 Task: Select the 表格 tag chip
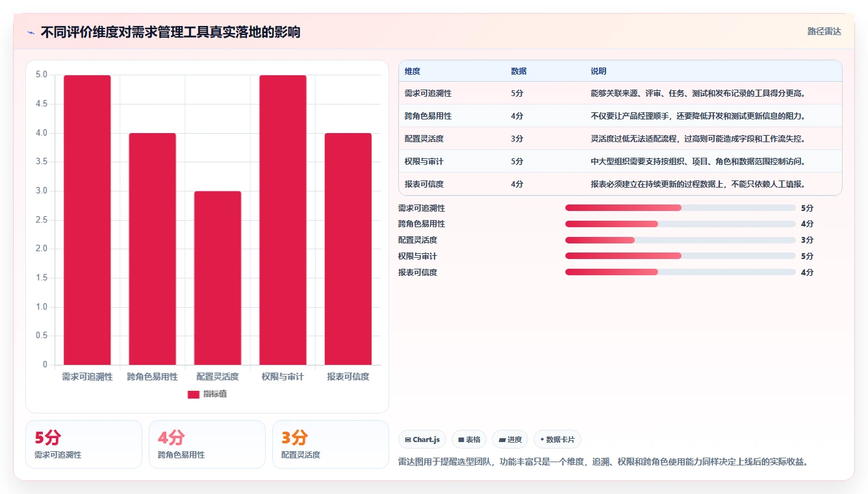tap(469, 439)
